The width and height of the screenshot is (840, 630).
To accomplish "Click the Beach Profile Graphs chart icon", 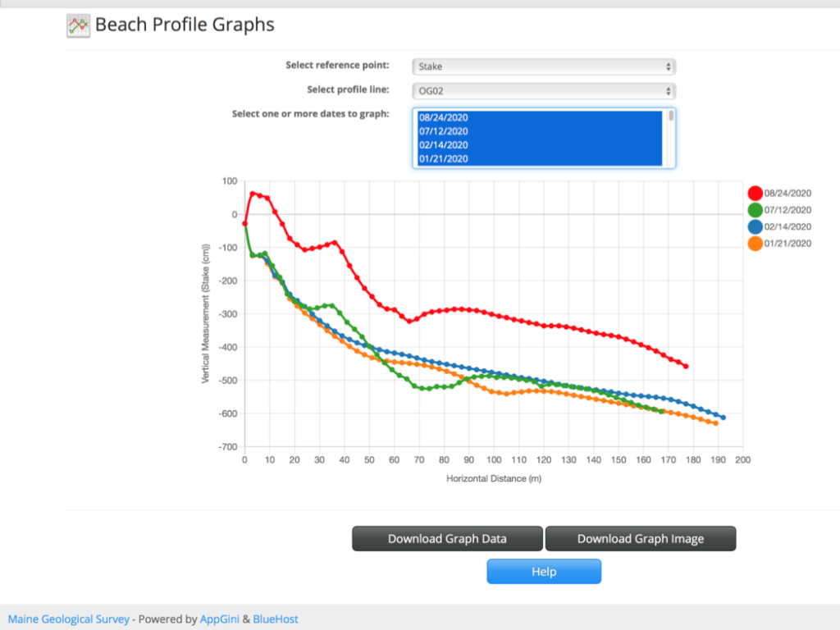I will 77,25.
